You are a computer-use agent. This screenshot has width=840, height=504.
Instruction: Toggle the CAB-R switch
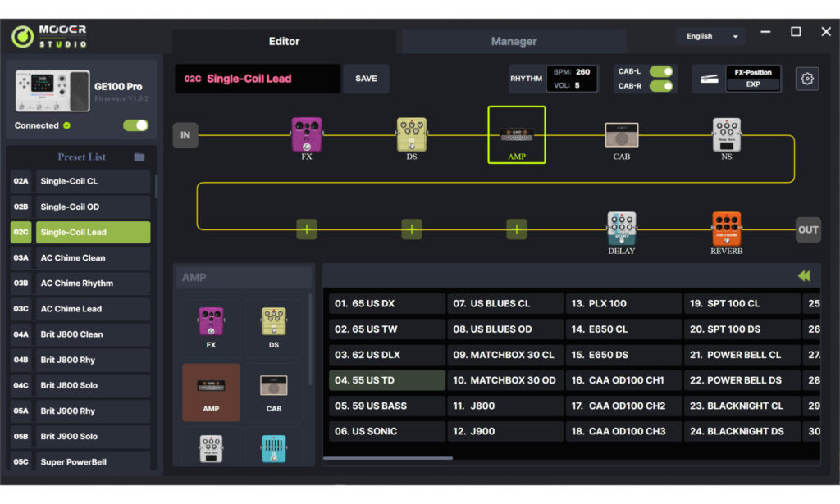(661, 85)
